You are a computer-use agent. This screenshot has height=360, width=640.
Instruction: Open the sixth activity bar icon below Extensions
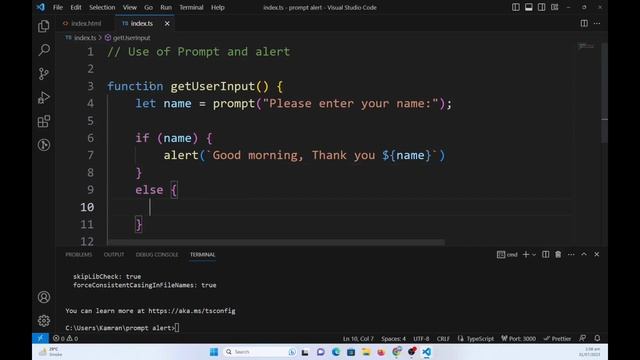44,145
